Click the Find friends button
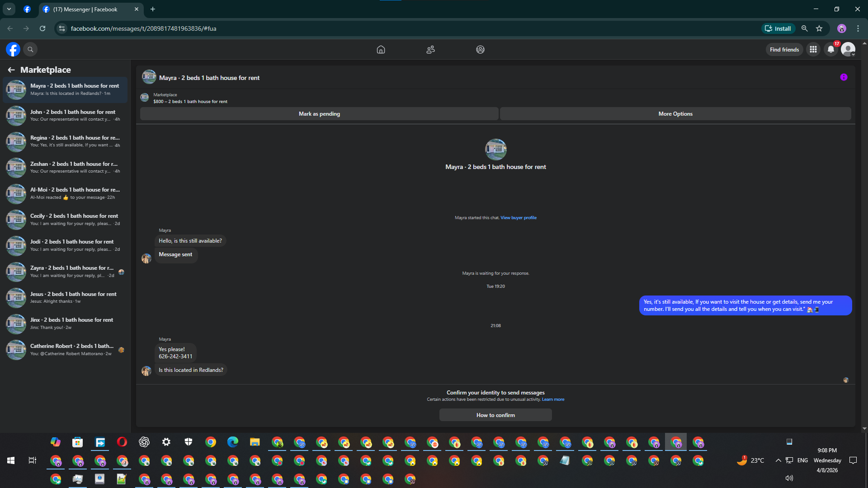The image size is (868, 488). pyautogui.click(x=784, y=50)
